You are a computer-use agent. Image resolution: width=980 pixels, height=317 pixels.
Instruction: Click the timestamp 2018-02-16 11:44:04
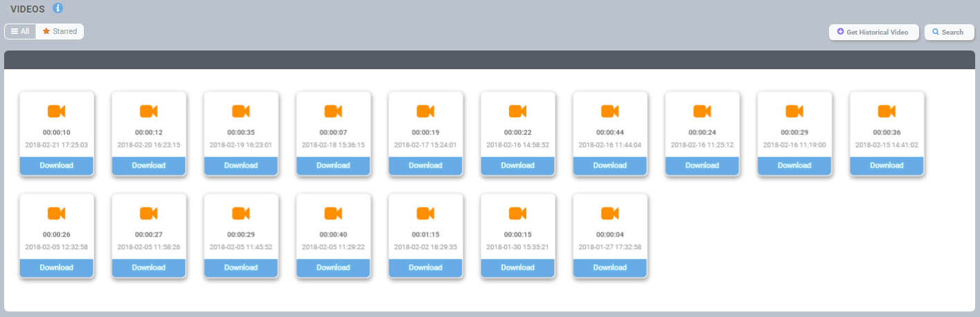point(610,145)
